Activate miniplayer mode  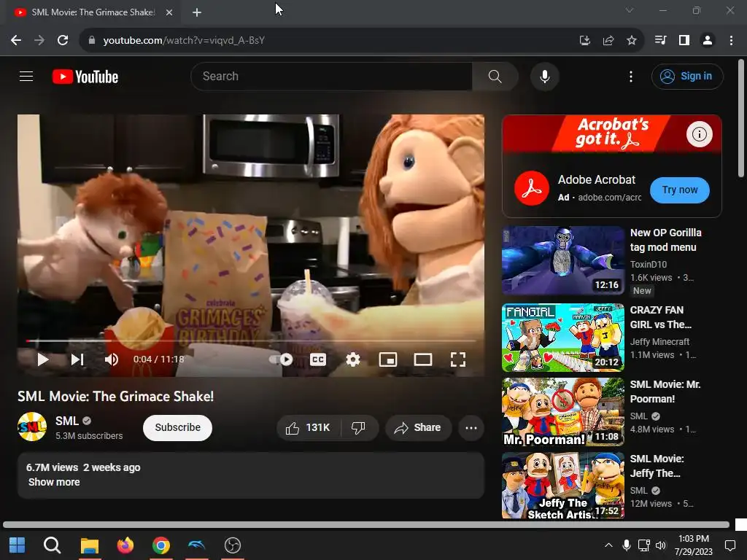[388, 359]
